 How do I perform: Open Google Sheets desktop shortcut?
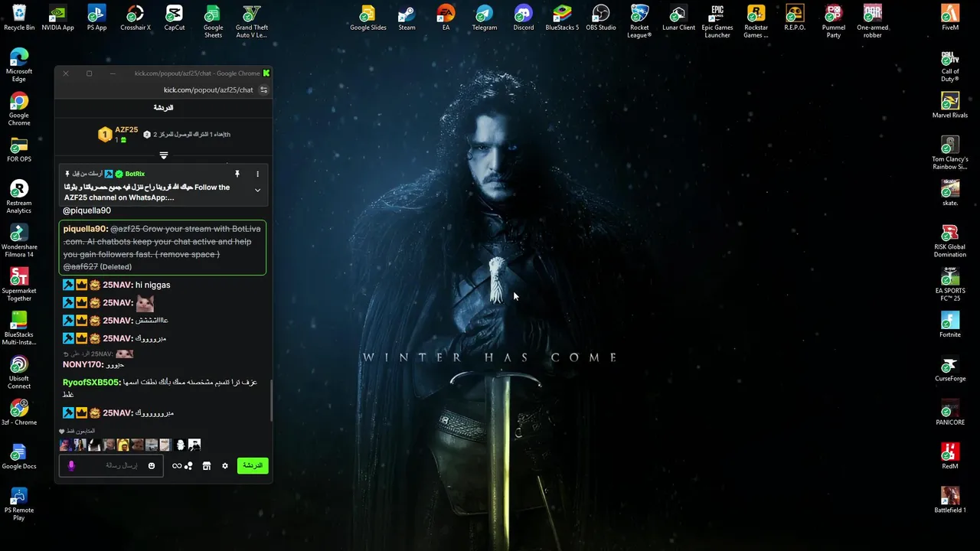pos(213,21)
